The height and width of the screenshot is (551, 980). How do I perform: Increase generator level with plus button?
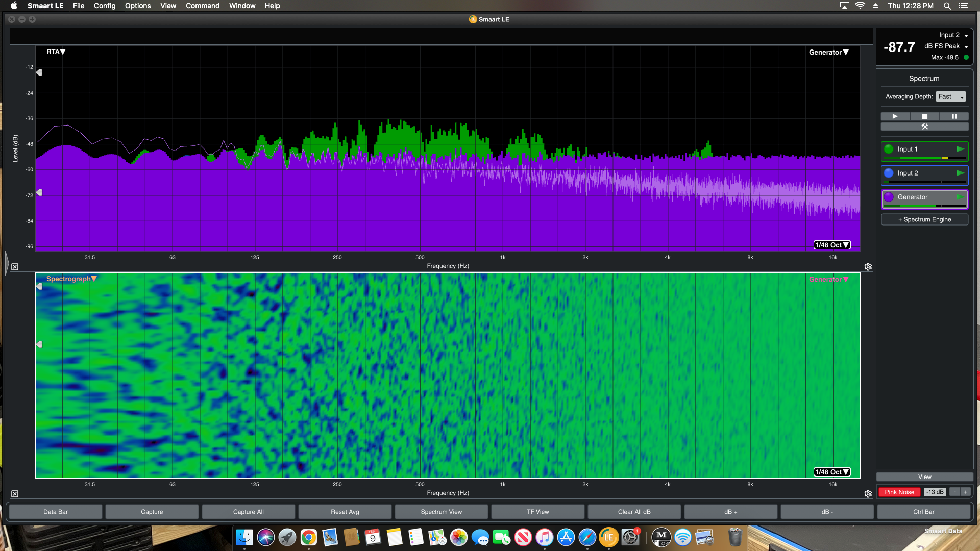coord(965,492)
